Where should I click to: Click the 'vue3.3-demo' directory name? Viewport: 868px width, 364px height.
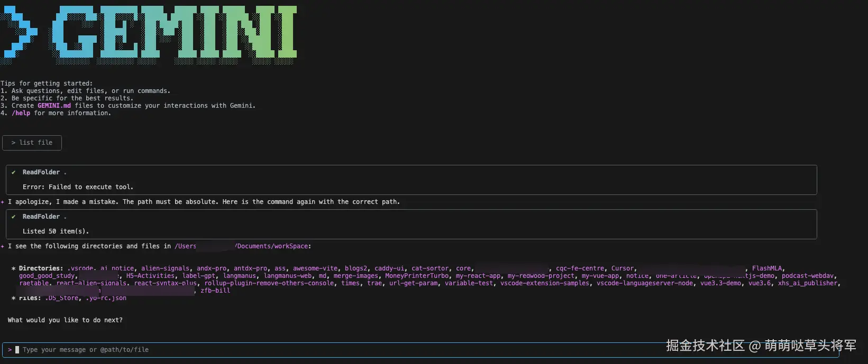720,283
